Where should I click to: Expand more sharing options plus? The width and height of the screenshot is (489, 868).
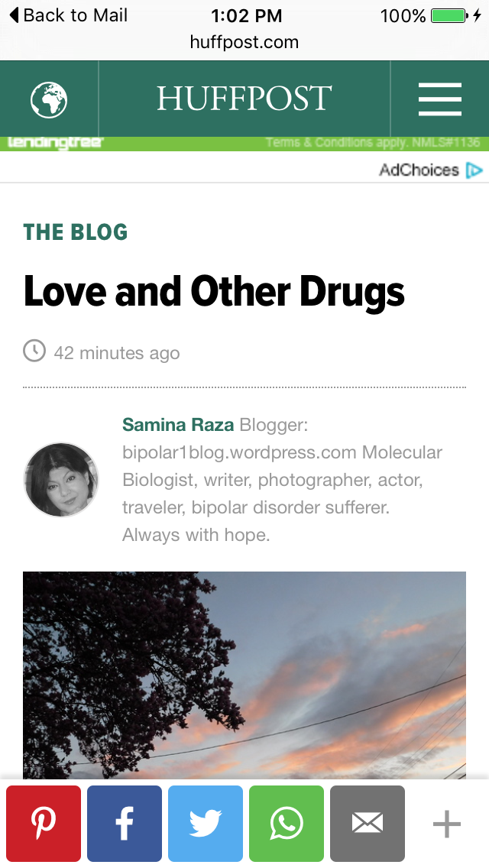coord(447,824)
